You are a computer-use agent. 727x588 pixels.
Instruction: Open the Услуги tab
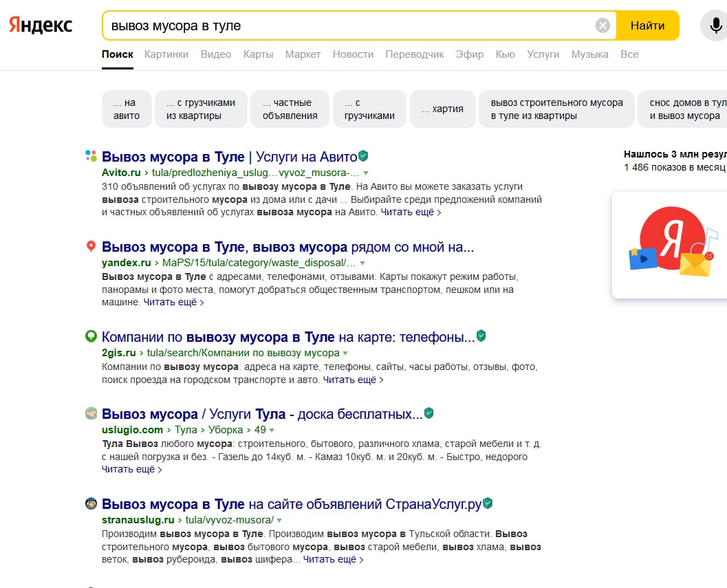(x=543, y=54)
